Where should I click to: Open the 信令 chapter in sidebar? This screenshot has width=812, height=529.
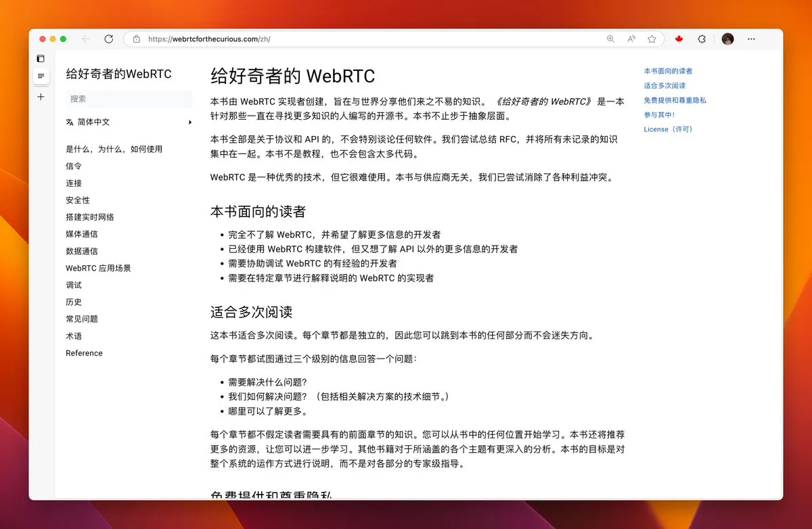pyautogui.click(x=74, y=166)
